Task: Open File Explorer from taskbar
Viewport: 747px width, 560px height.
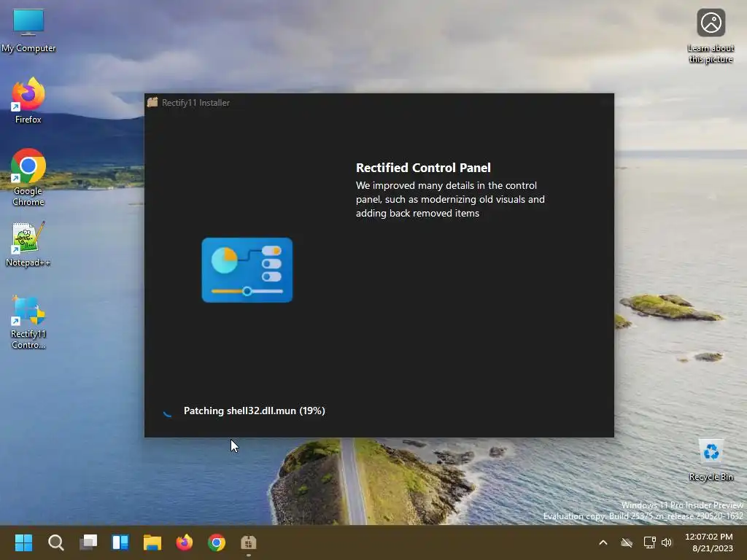Action: point(152,542)
